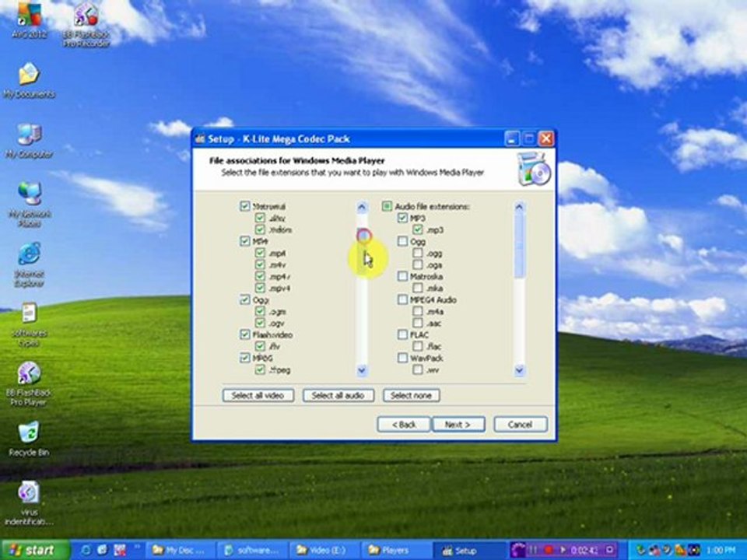Open the My Documents desktop icon
This screenshot has width=747, height=560.
click(x=29, y=80)
